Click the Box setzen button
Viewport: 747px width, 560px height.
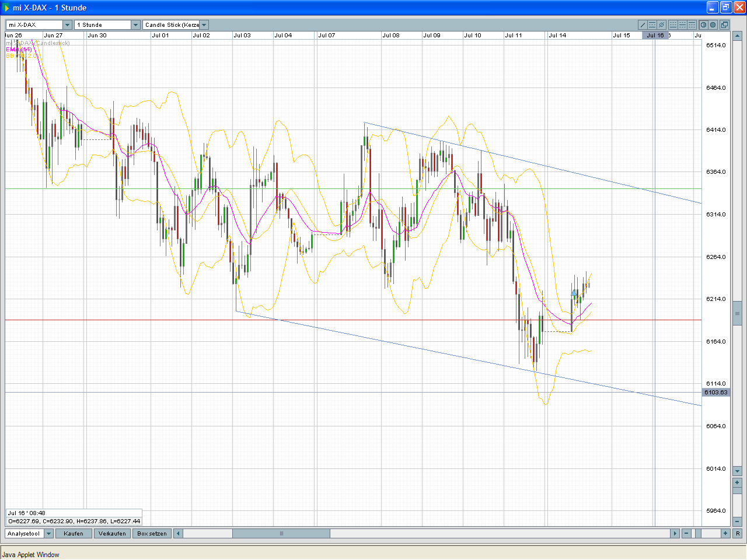(152, 534)
